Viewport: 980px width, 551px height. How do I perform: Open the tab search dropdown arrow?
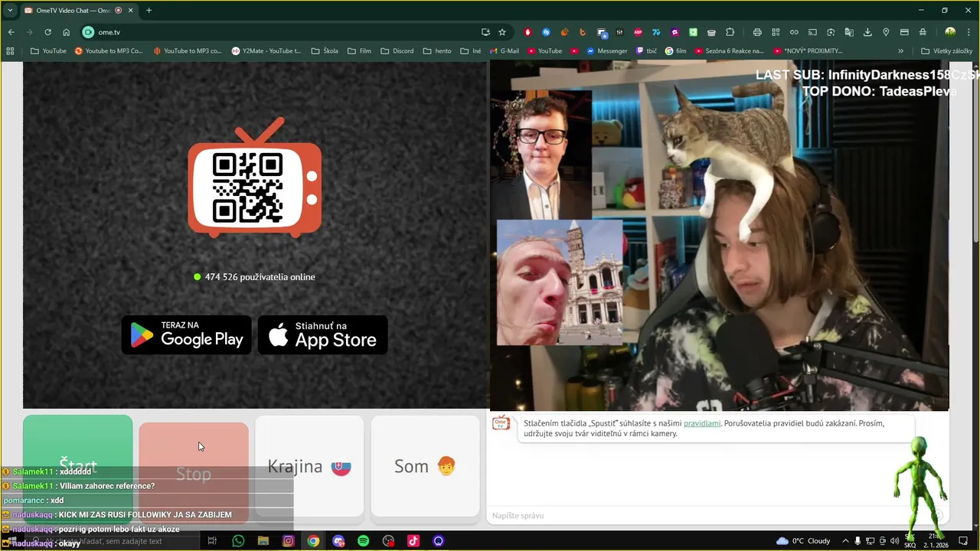pyautogui.click(x=10, y=10)
